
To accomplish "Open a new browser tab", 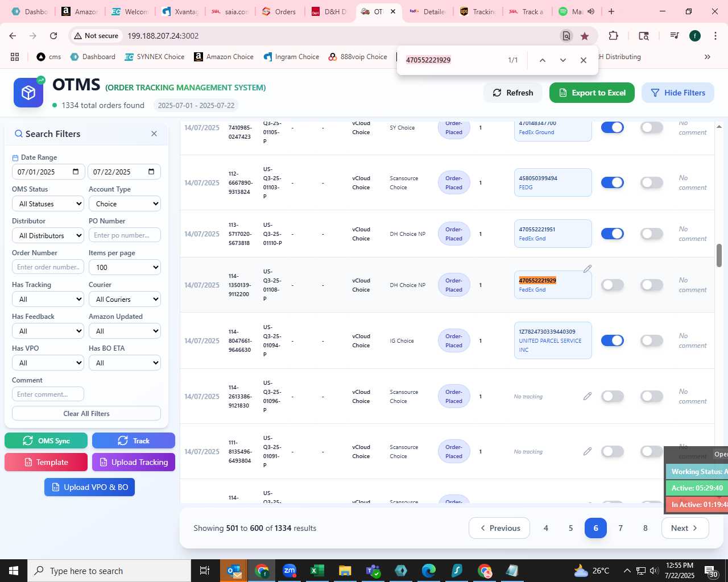I will [611, 11].
